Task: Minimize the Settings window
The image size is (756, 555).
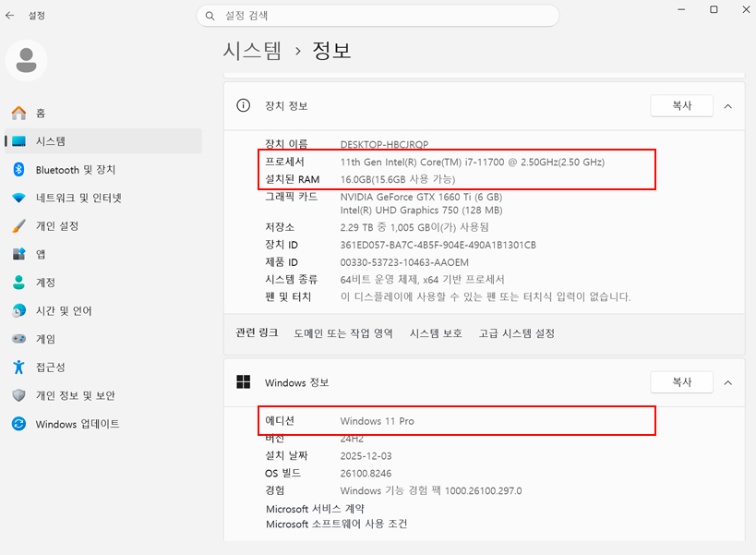Action: click(681, 9)
